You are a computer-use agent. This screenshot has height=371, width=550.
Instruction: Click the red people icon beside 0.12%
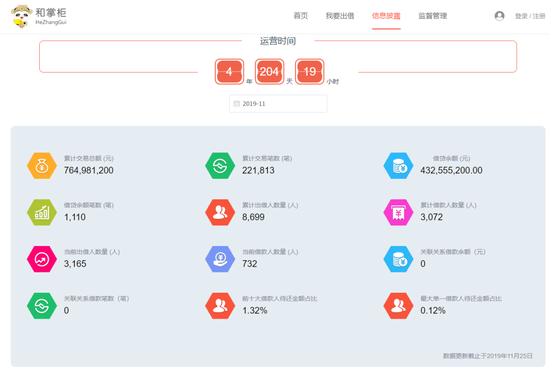398,306
